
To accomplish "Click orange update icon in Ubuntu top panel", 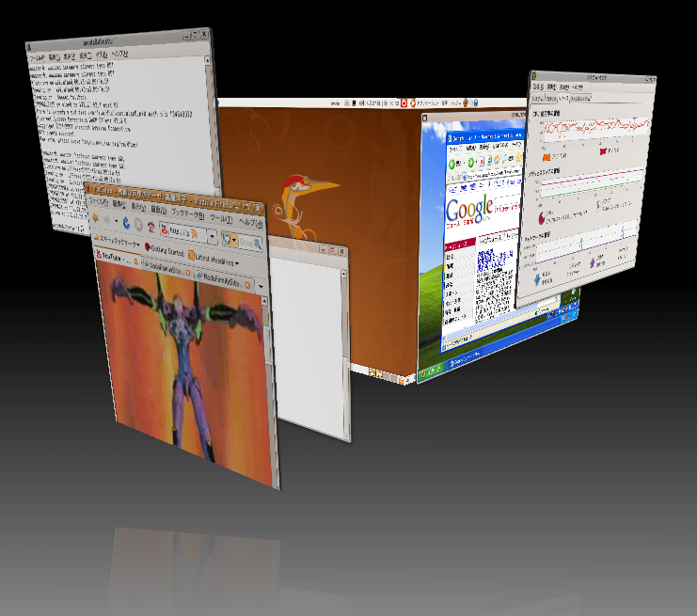I will tap(413, 103).
